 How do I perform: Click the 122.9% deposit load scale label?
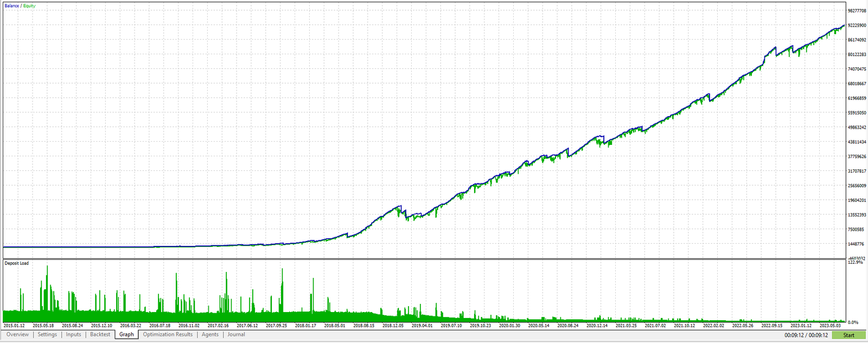pyautogui.click(x=855, y=262)
